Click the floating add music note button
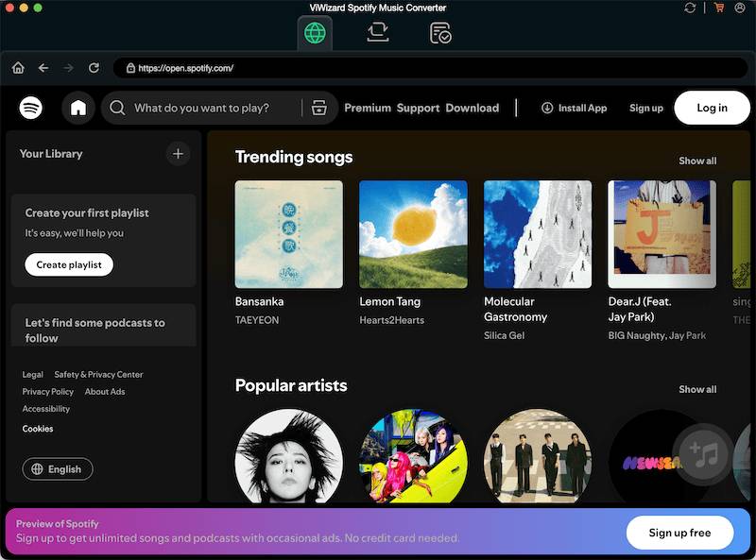Viewport: 756px width, 560px height. [x=704, y=454]
